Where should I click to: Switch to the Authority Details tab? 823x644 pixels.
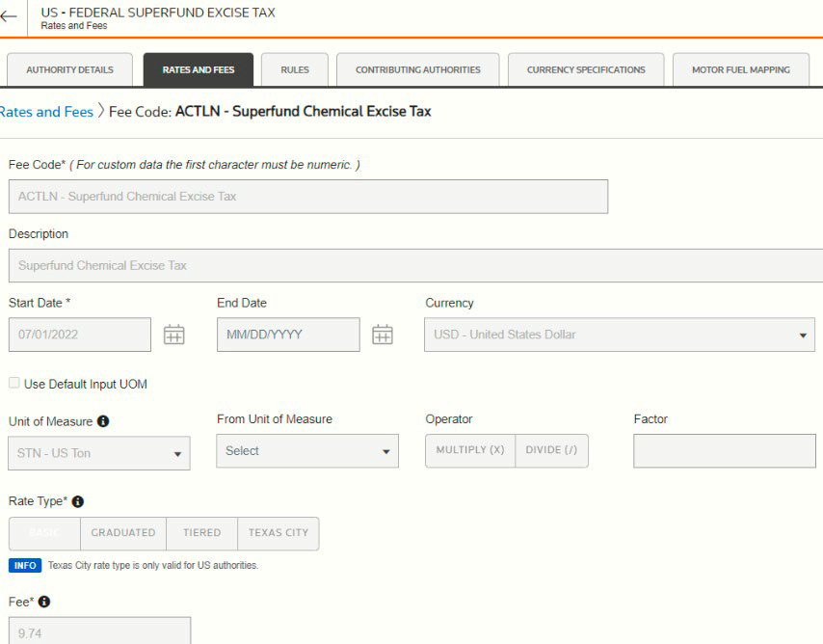click(x=69, y=70)
